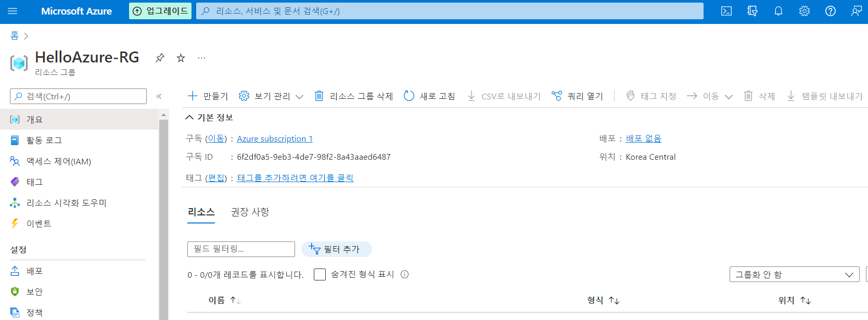Toggle the 숨겨진 형식 표시 checkbox

pos(320,274)
